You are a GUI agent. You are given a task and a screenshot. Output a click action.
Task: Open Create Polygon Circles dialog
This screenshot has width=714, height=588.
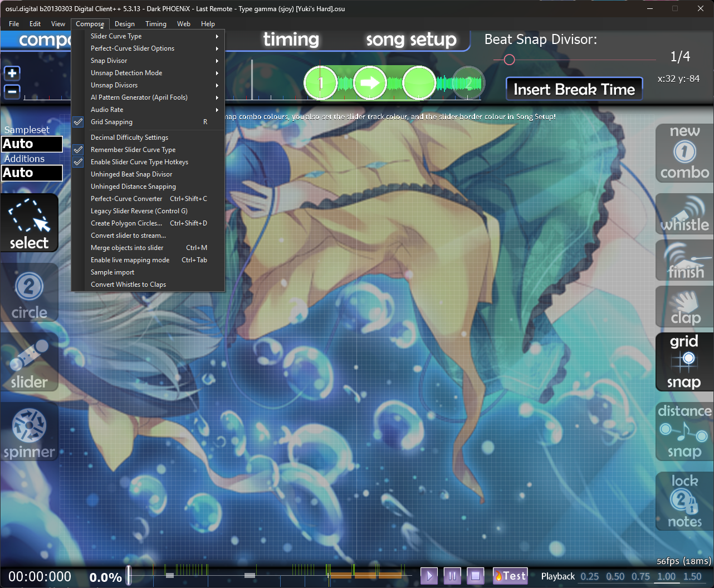(x=148, y=223)
